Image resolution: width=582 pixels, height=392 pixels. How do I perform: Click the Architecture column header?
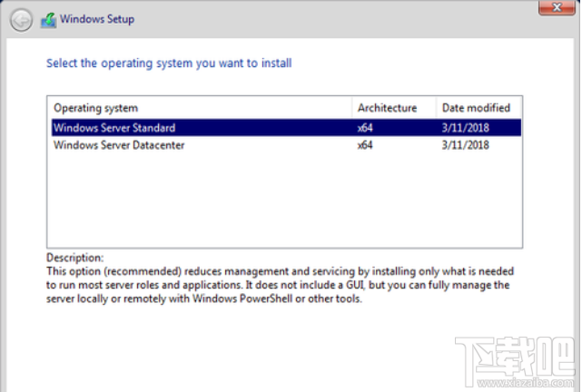(x=394, y=108)
